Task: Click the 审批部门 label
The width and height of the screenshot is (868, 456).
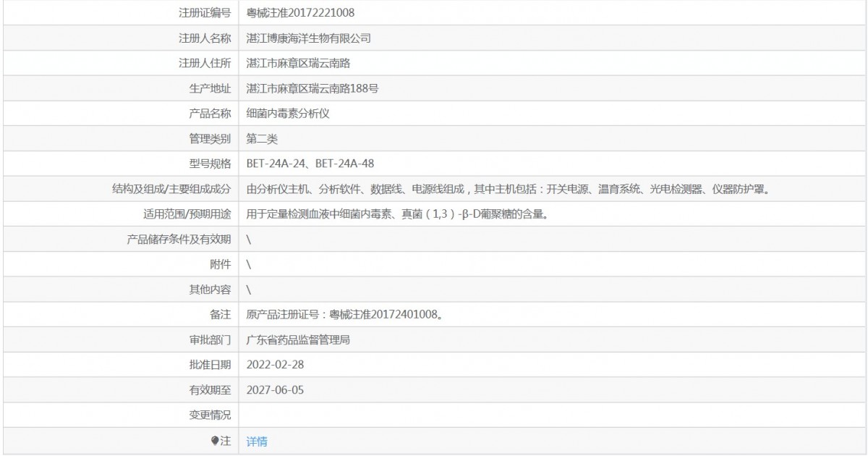Action: (x=210, y=339)
